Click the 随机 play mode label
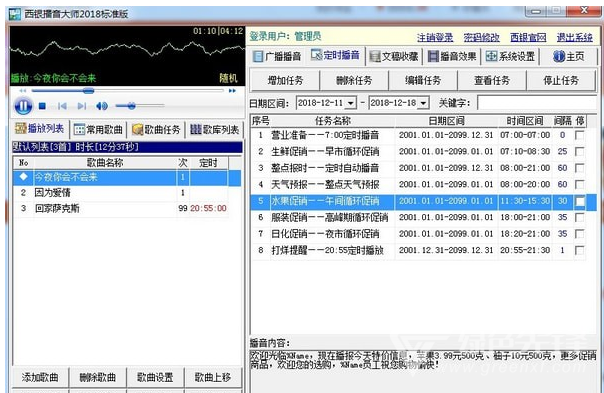Viewport: 604px width, 393px height. click(x=228, y=78)
